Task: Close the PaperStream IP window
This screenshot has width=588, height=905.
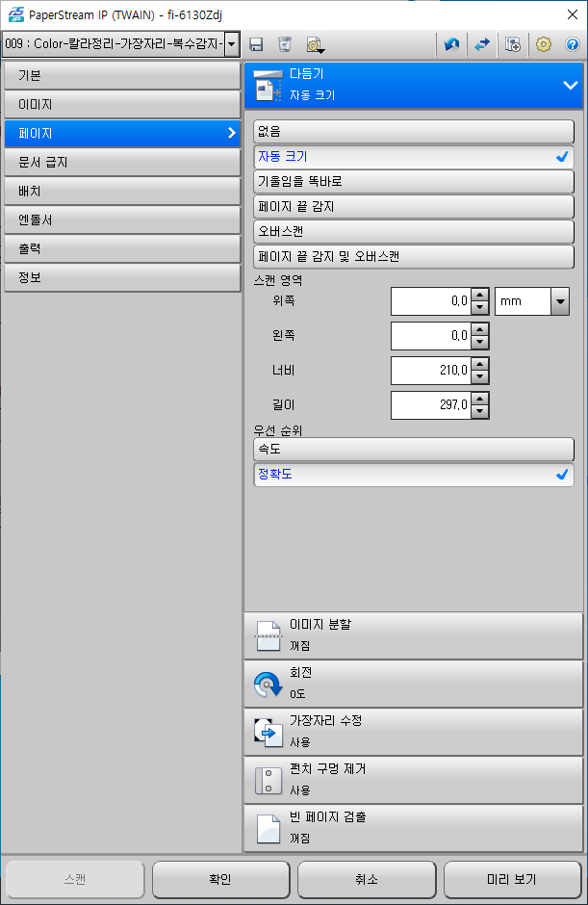Action: [x=573, y=14]
